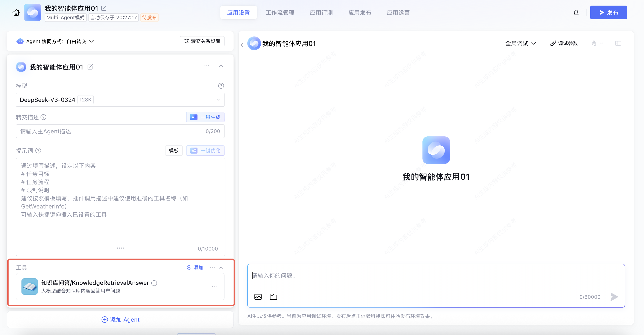Click the image upload icon in chat input
The image size is (644, 335).
pyautogui.click(x=258, y=297)
